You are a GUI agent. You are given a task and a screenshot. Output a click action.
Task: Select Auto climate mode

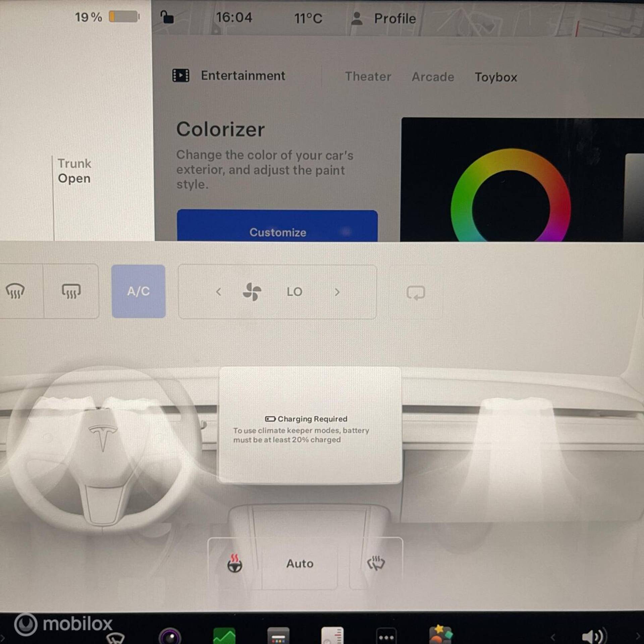click(300, 563)
